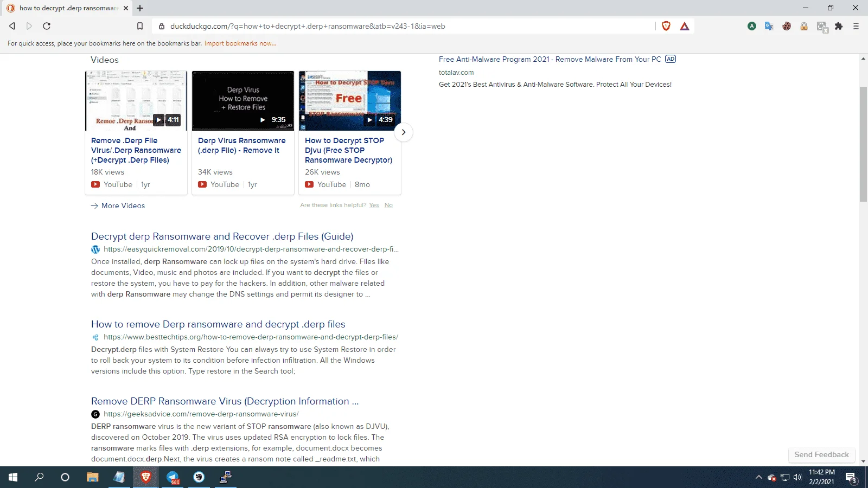Click the browser forward arrow
This screenshot has width=868, height=488.
coord(29,26)
